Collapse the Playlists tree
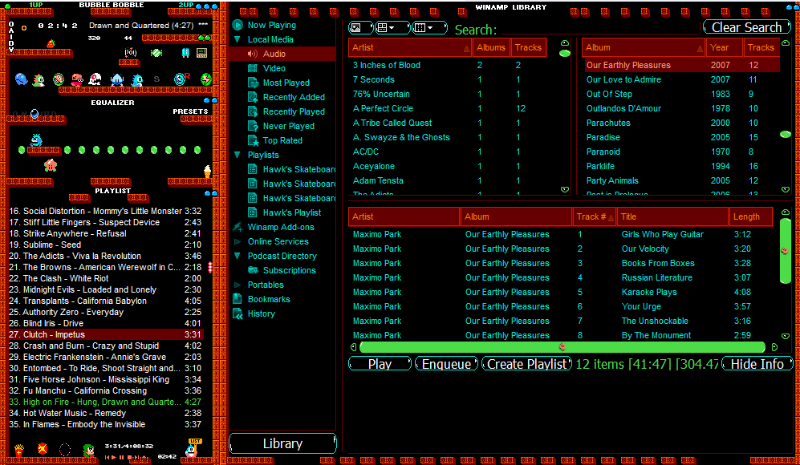Viewport: 800px width, 465px height. [x=237, y=155]
